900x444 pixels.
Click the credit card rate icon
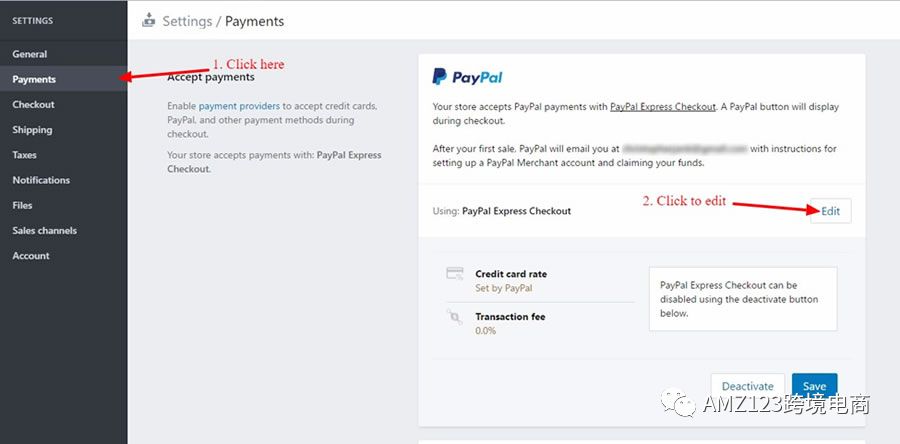pyautogui.click(x=455, y=273)
